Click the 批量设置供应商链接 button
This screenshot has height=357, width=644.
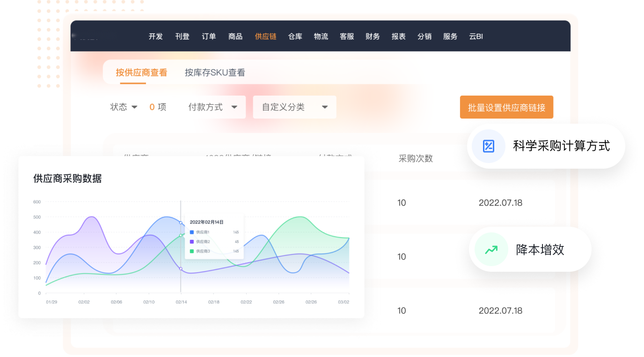point(506,107)
